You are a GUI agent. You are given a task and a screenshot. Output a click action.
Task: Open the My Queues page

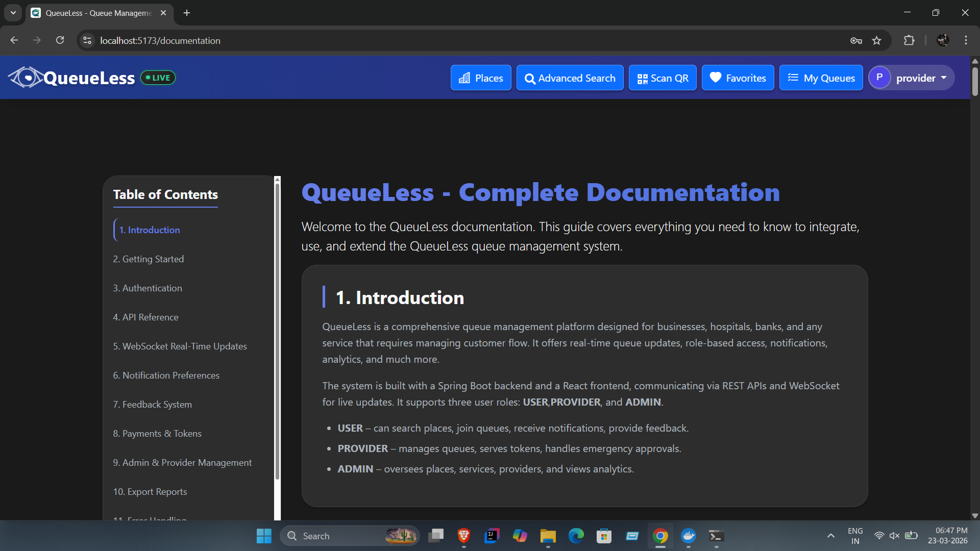click(x=821, y=78)
